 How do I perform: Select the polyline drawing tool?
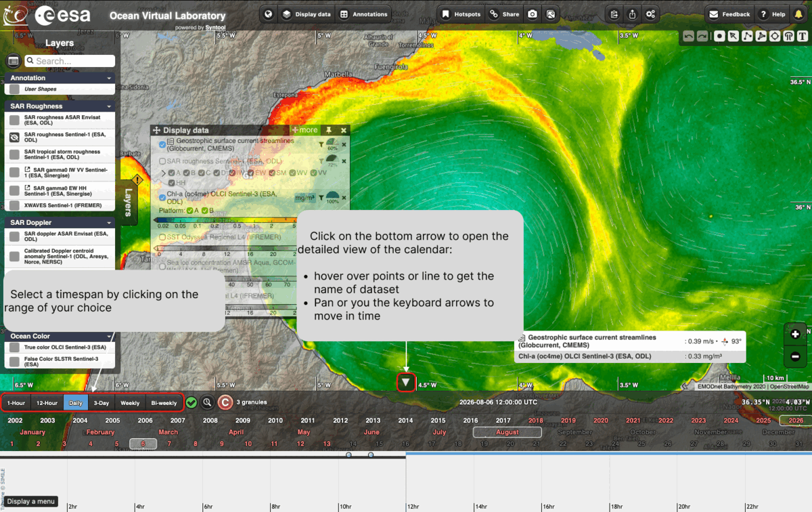(747, 37)
